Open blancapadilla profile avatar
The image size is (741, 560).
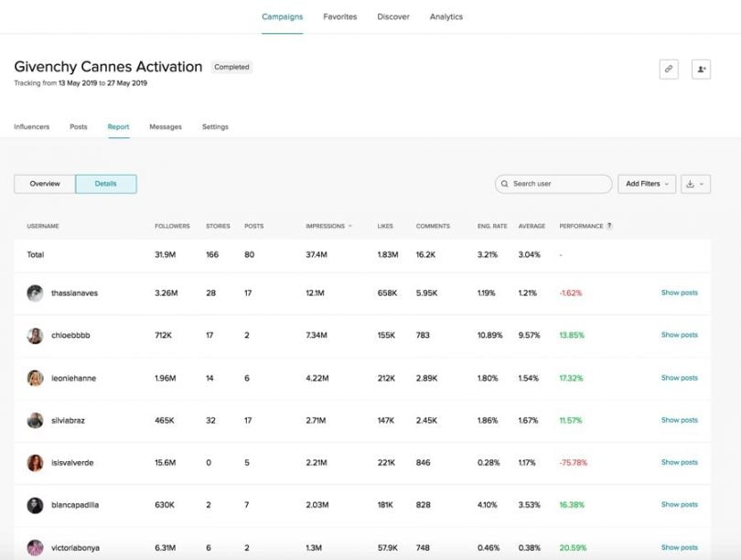click(x=35, y=505)
